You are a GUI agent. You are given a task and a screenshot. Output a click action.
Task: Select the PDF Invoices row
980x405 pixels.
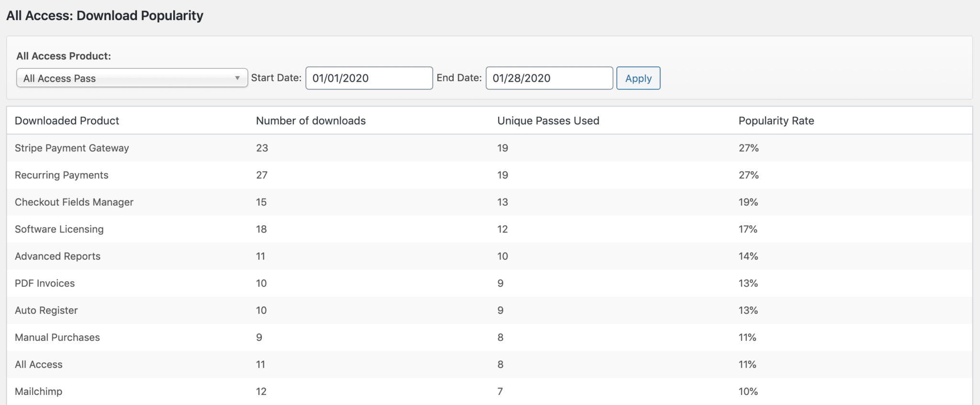click(x=45, y=283)
